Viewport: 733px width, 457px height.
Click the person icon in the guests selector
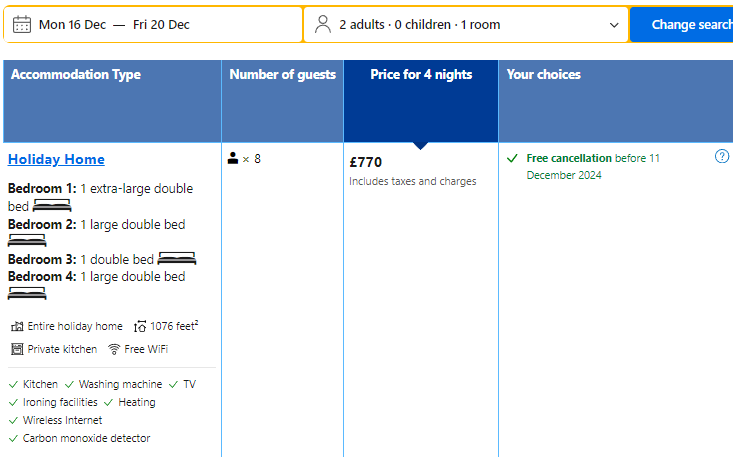click(322, 25)
